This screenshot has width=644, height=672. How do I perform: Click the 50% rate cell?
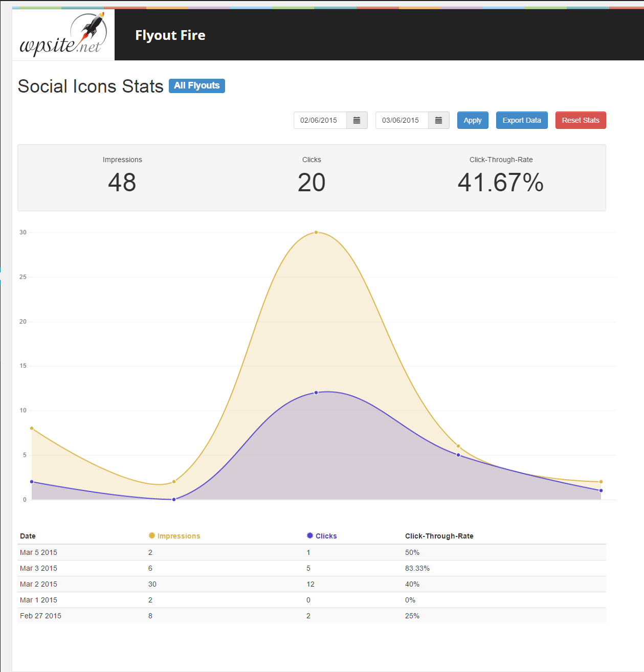pyautogui.click(x=412, y=552)
